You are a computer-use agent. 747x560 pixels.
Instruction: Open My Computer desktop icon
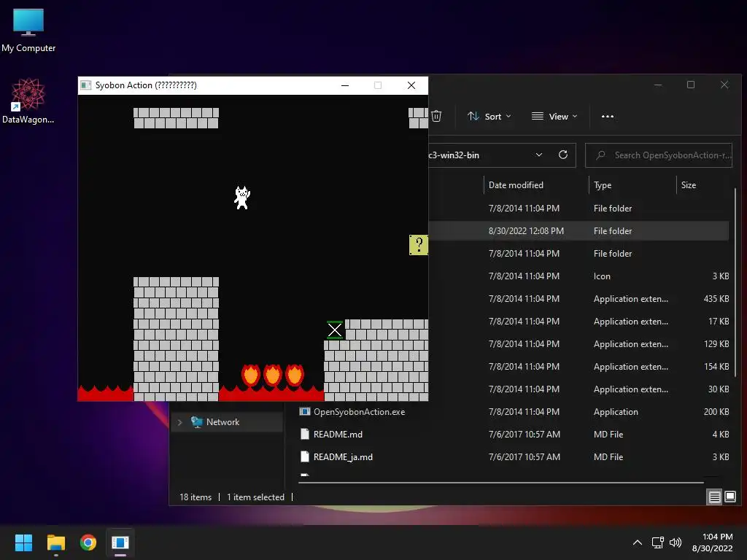[x=28, y=31]
